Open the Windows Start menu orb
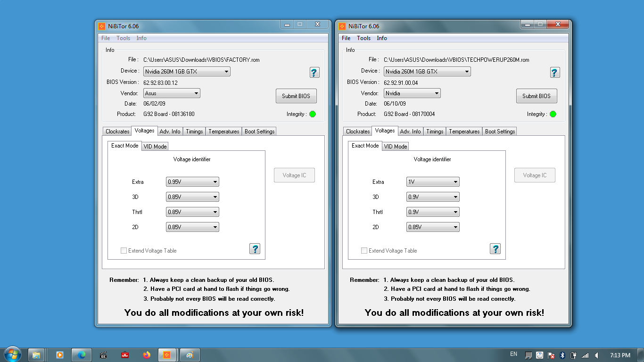 click(x=12, y=354)
